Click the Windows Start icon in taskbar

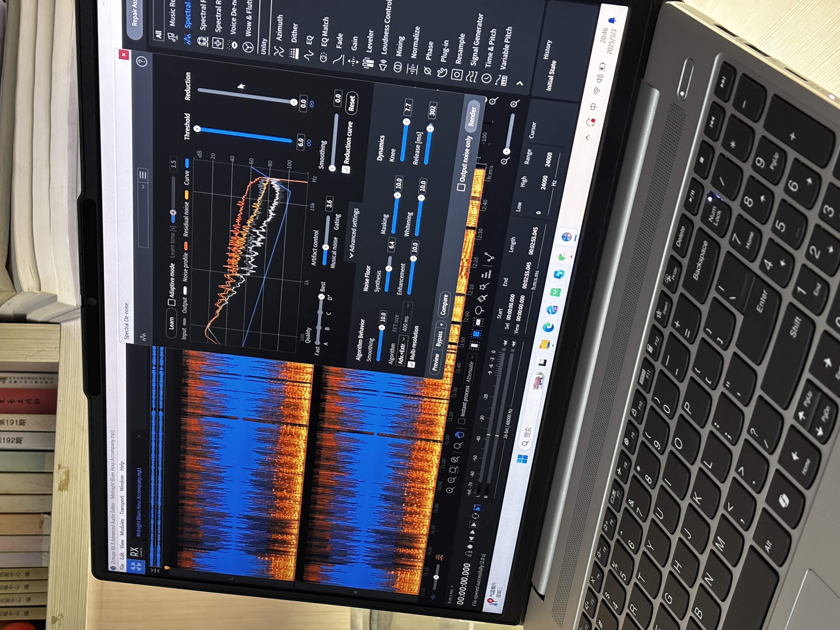coord(522,458)
